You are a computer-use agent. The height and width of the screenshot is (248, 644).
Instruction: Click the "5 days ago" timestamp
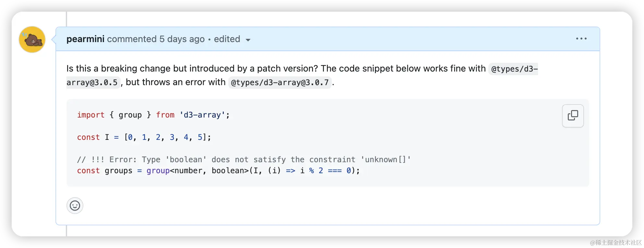182,39
